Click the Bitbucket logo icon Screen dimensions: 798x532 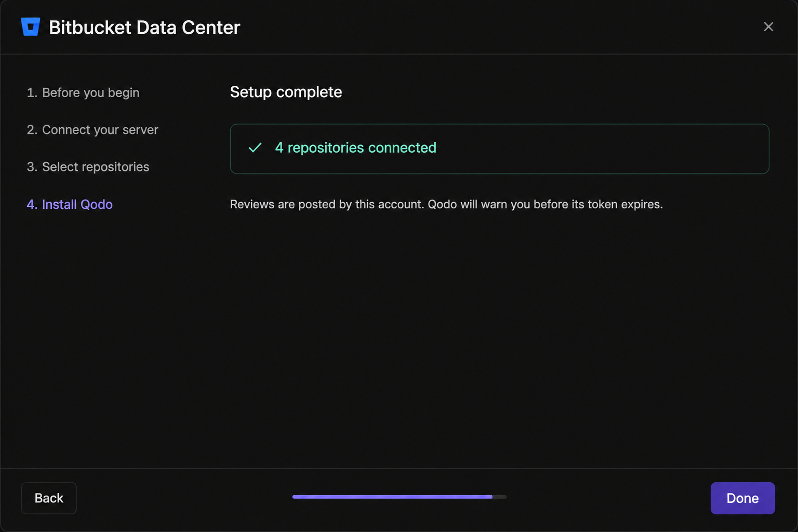(31, 27)
